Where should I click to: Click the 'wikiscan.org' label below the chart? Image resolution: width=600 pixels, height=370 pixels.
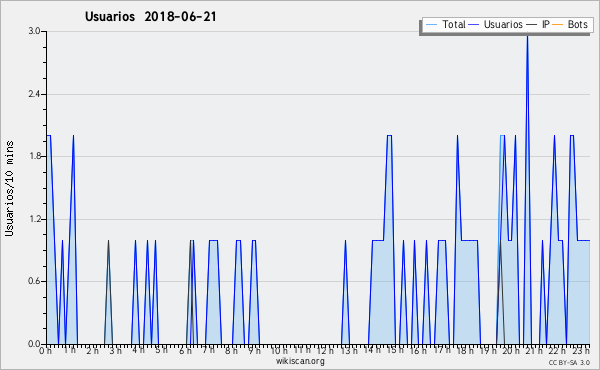[300, 361]
